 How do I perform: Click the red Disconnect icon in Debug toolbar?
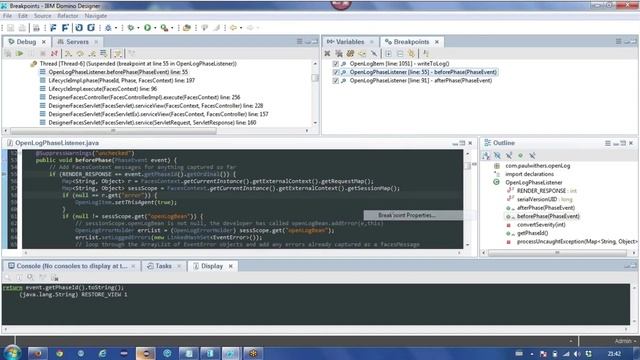(54, 53)
